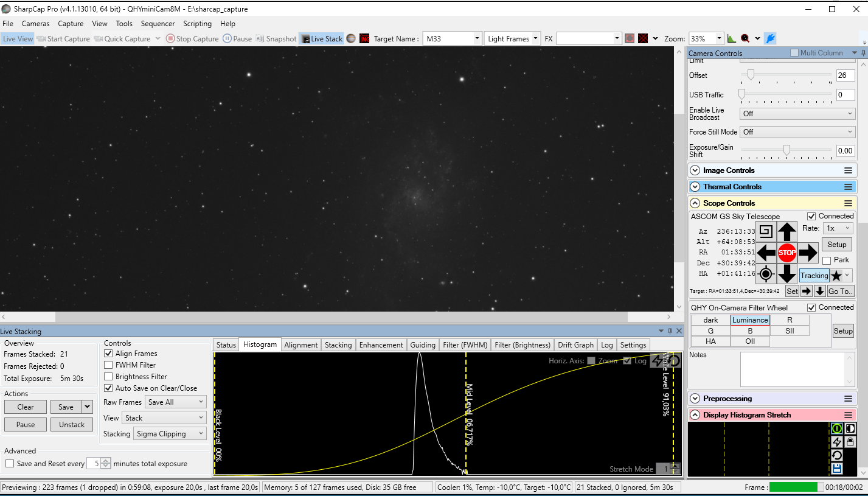Open the green image histogram icon in the toolbar
Screen dimensions: 868x496
tap(732, 39)
